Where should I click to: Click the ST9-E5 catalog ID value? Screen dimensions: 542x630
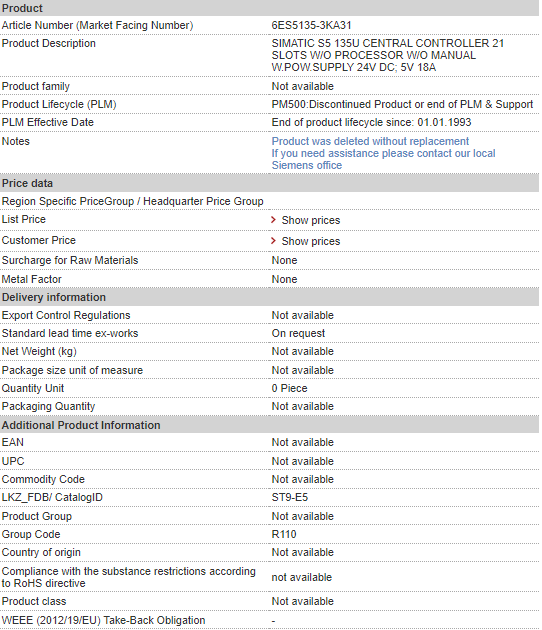tap(290, 497)
